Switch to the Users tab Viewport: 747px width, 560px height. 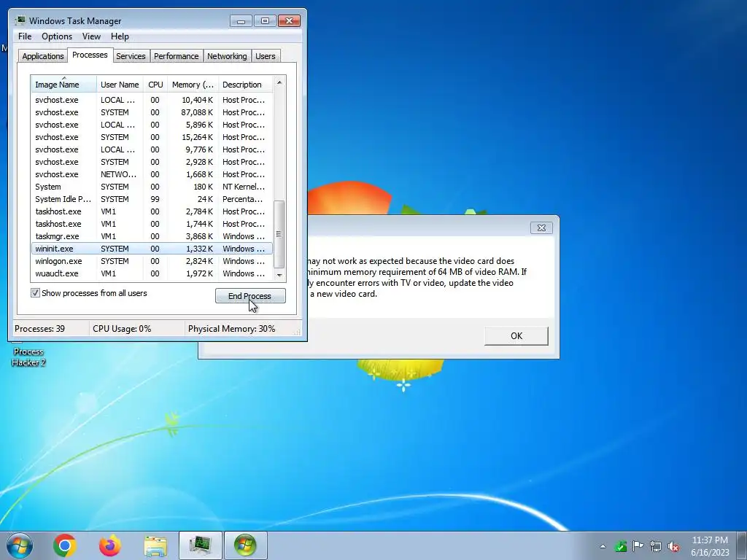[x=265, y=56]
